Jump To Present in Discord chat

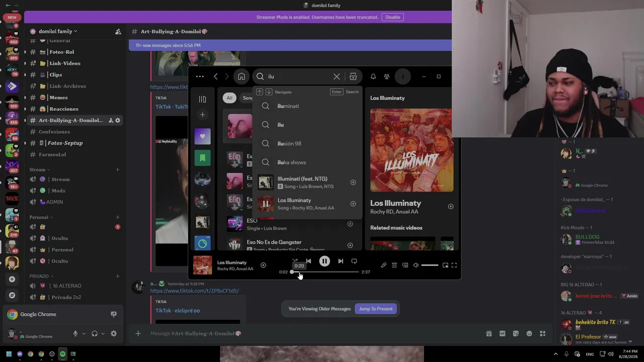375,309
